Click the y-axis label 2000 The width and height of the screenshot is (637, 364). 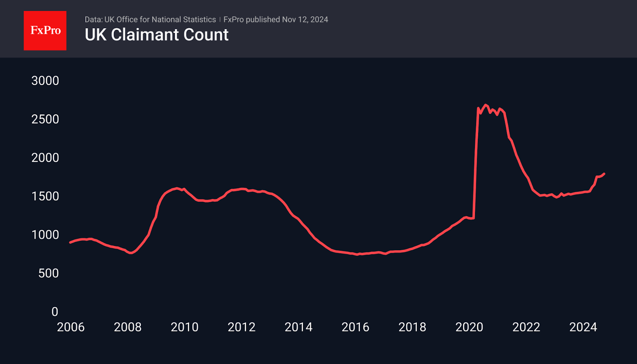(45, 158)
